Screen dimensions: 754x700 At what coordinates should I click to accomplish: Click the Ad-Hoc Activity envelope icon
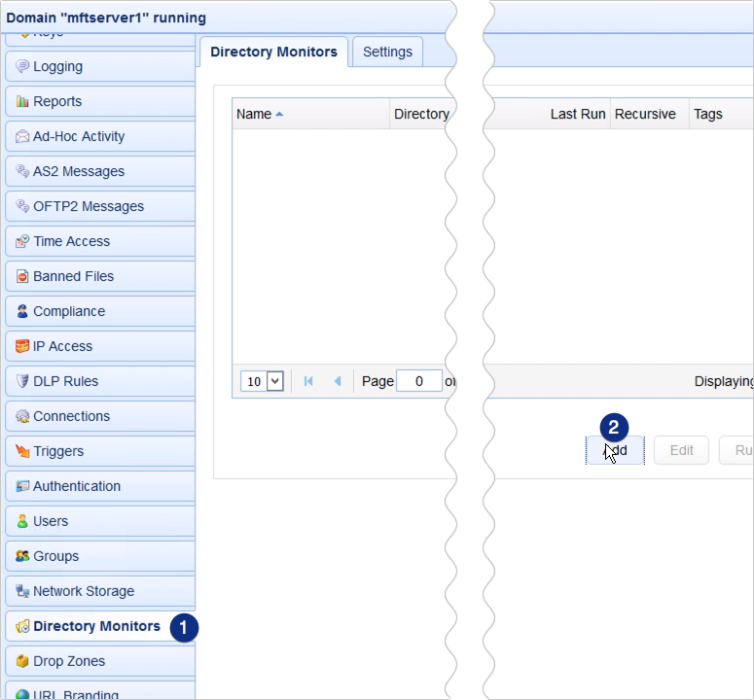22,136
